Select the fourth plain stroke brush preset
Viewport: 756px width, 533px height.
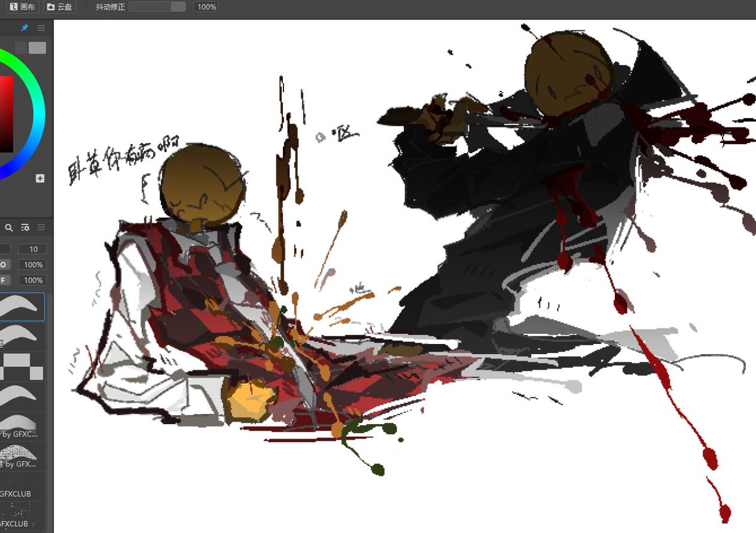point(22,396)
